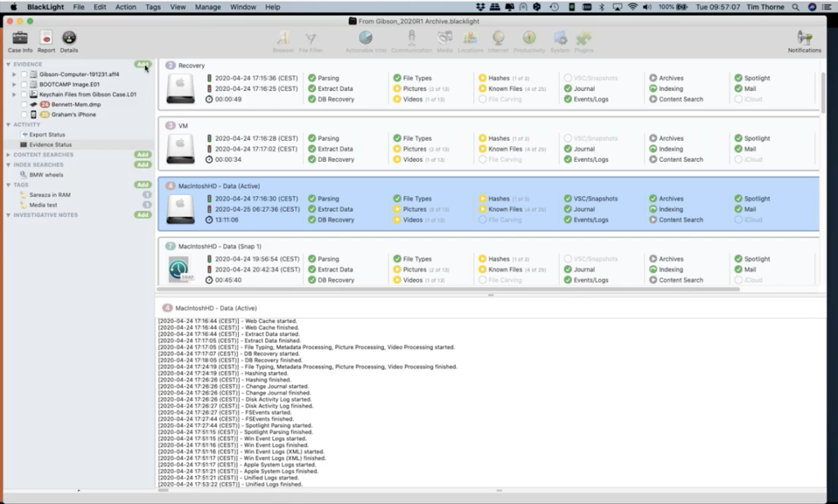Image resolution: width=838 pixels, height=504 pixels.
Task: Collapse the EVIDENCE sidebar section
Action: 8,64
